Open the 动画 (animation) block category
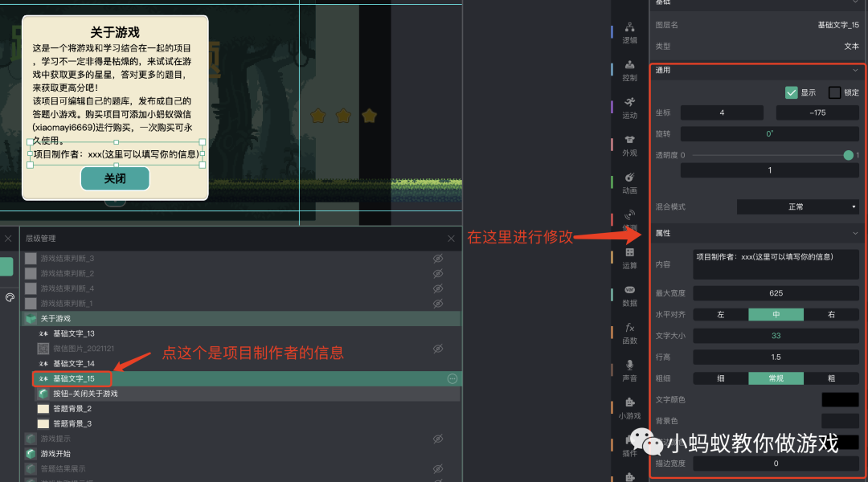Image resolution: width=868 pixels, height=482 pixels. (629, 184)
